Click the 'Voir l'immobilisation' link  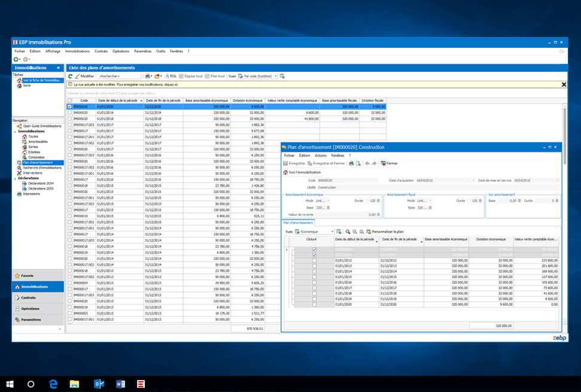coord(306,172)
